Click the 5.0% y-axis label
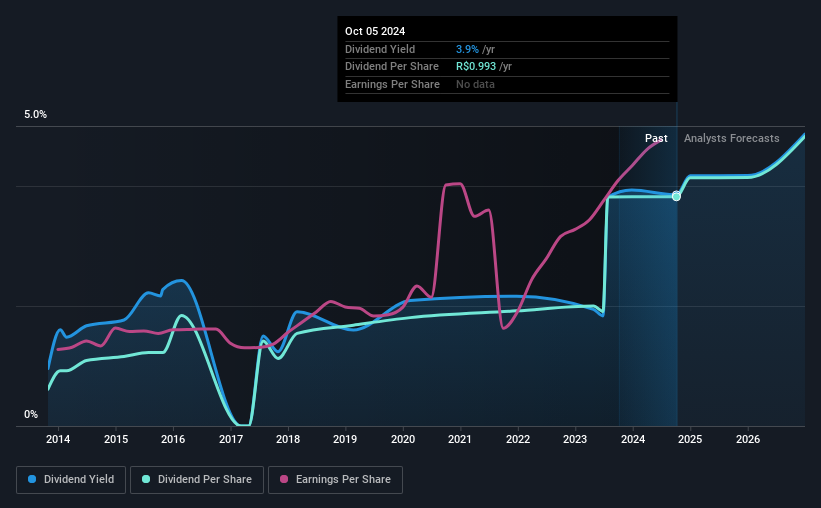This screenshot has height=508, width=821. (36, 115)
